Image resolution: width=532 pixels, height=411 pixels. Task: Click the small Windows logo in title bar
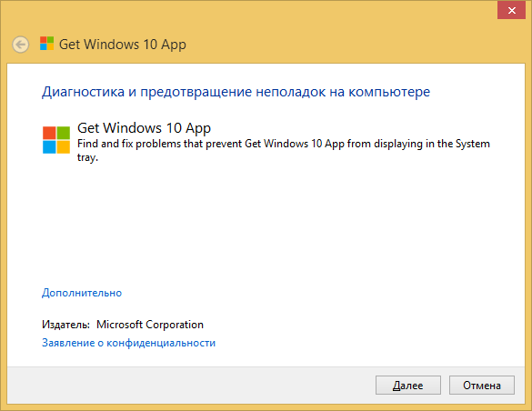point(46,44)
